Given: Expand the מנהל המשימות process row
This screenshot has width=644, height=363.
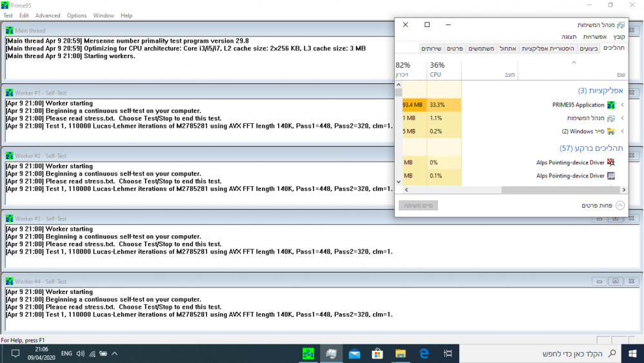Looking at the screenshot, I should click(623, 118).
